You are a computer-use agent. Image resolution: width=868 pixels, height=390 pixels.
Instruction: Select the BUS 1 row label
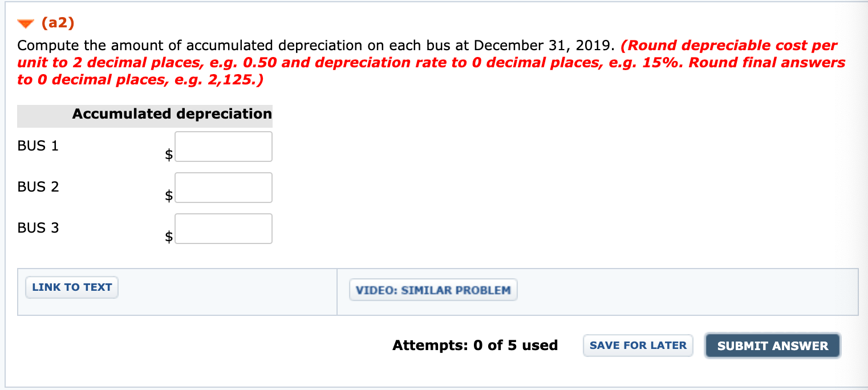pyautogui.click(x=38, y=146)
